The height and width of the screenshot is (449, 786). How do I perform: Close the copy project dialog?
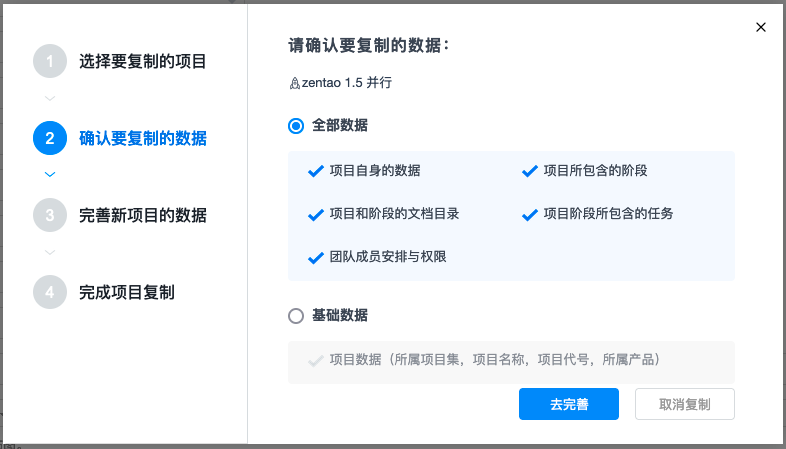click(x=761, y=27)
